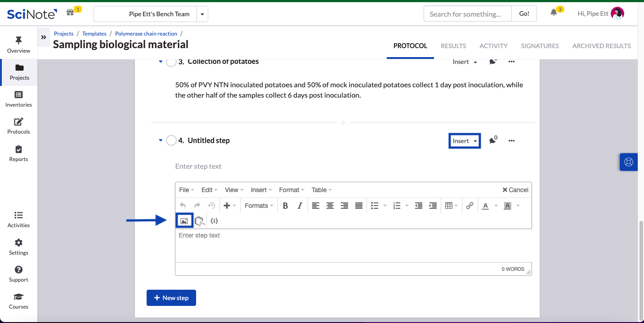Viewport: 644px width, 323px height.
Task: Open the step 4 Insert dropdown
Action: coord(465,141)
